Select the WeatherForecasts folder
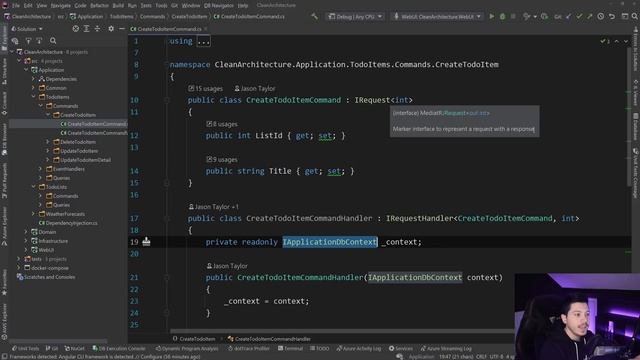 click(62, 214)
